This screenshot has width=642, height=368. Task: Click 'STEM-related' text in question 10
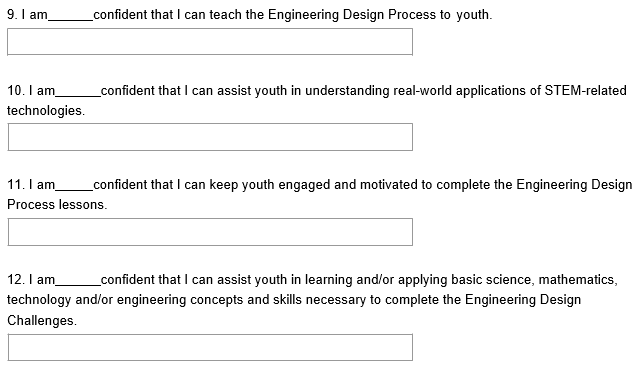click(x=585, y=90)
